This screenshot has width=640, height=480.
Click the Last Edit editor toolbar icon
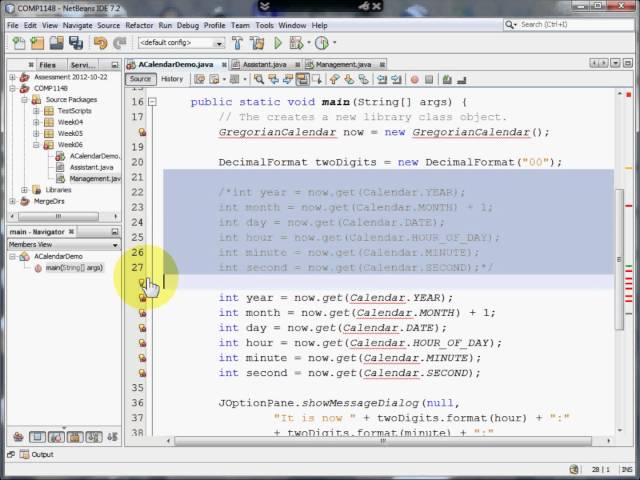[x=200, y=79]
